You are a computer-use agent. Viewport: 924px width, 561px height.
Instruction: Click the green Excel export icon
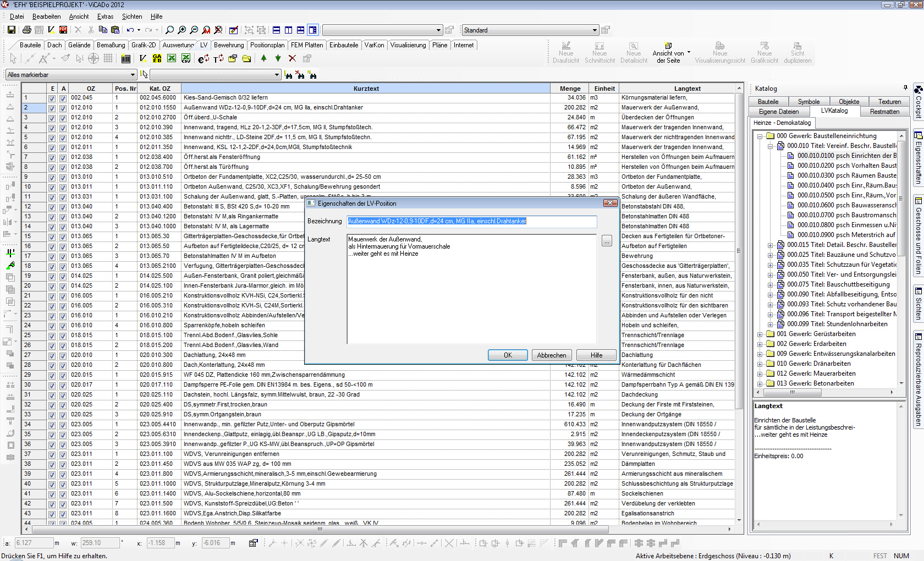(x=172, y=58)
